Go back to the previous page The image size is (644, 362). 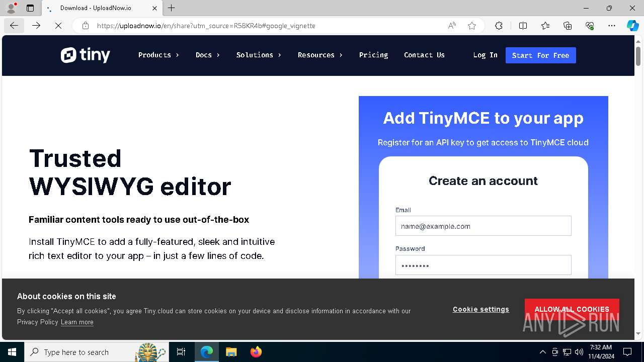(14, 26)
